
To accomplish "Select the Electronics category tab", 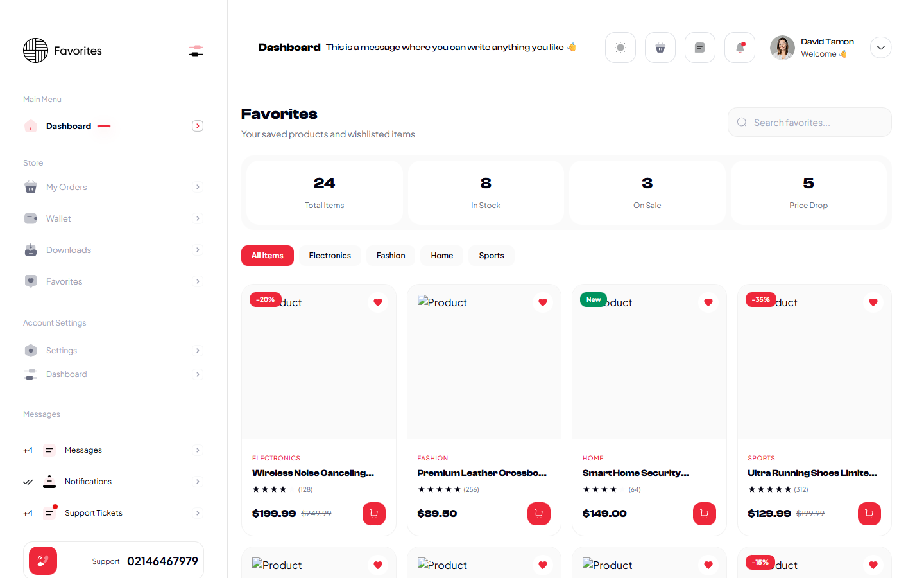I will (x=330, y=256).
